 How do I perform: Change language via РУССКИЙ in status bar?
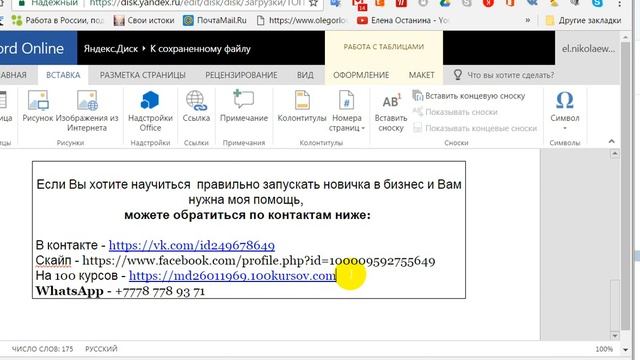point(101,349)
